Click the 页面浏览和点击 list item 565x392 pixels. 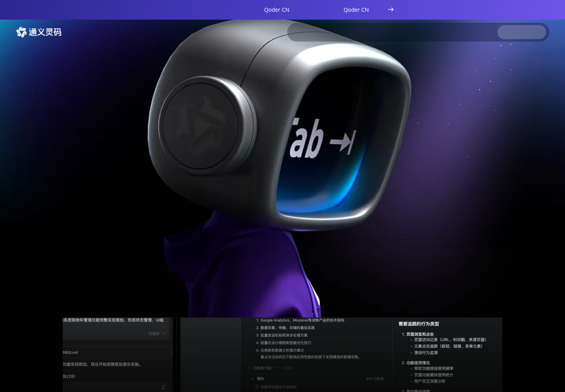click(418, 334)
